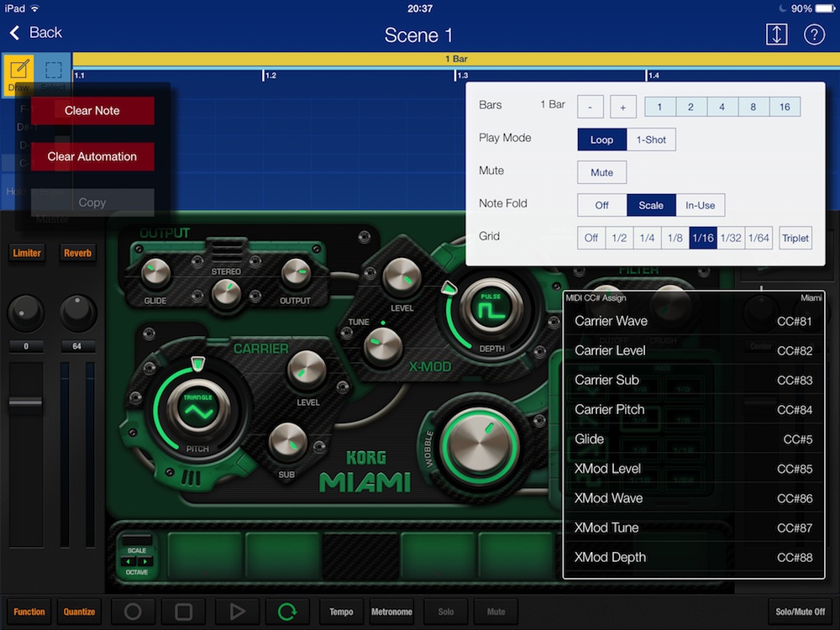
Task: Set Grid to 1/32
Action: click(731, 238)
